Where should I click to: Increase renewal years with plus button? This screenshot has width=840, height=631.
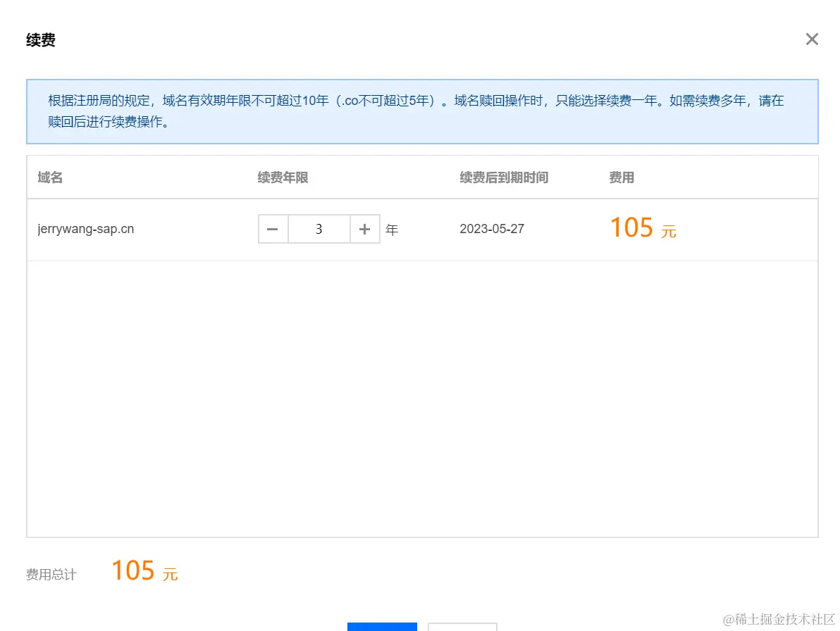[x=365, y=229]
